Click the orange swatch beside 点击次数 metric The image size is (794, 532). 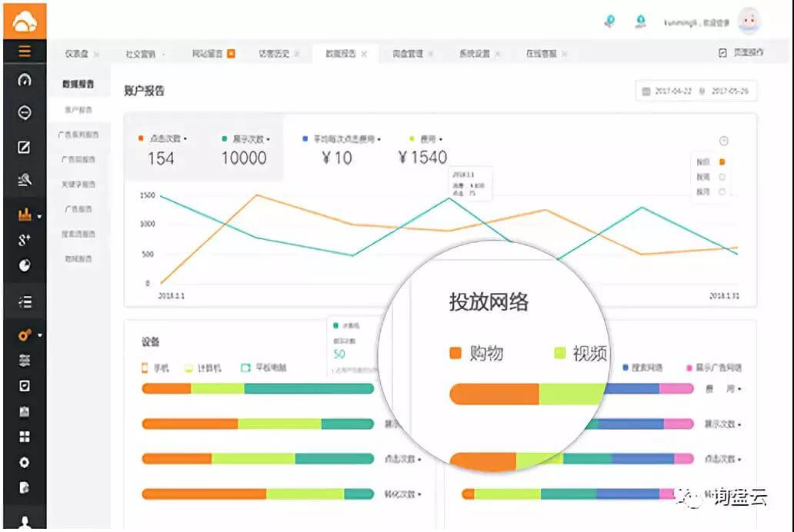click(x=141, y=138)
